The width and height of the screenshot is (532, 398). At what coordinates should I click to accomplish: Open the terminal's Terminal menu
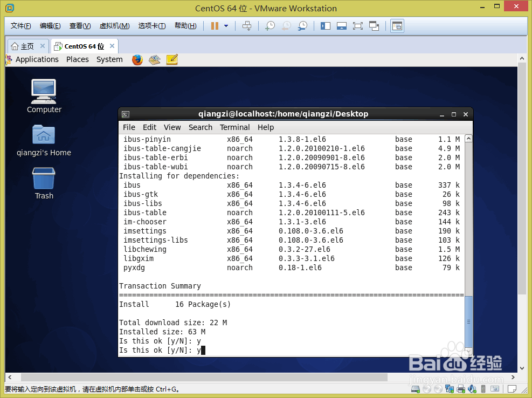(234, 127)
